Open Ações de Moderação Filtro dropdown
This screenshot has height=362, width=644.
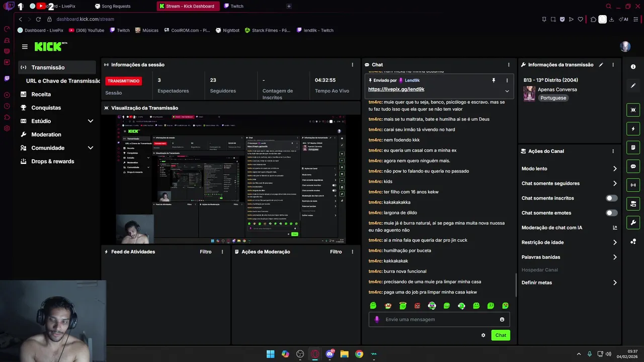coord(336,252)
